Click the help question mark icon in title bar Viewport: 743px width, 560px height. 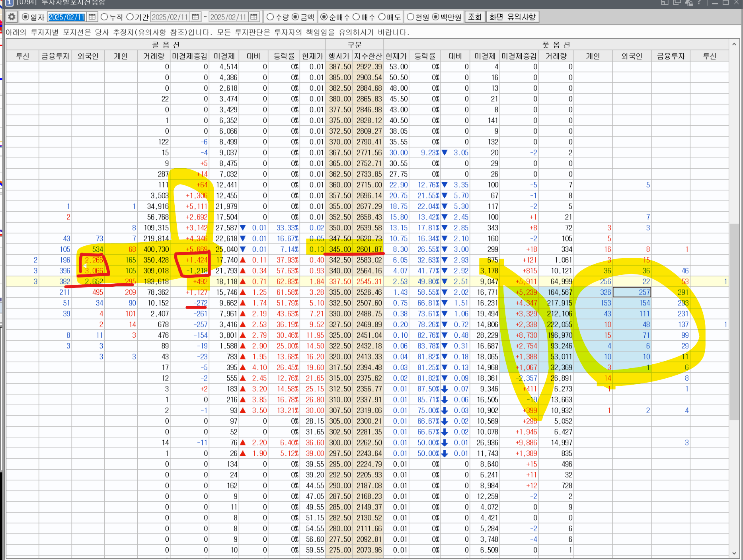pyautogui.click(x=699, y=3)
